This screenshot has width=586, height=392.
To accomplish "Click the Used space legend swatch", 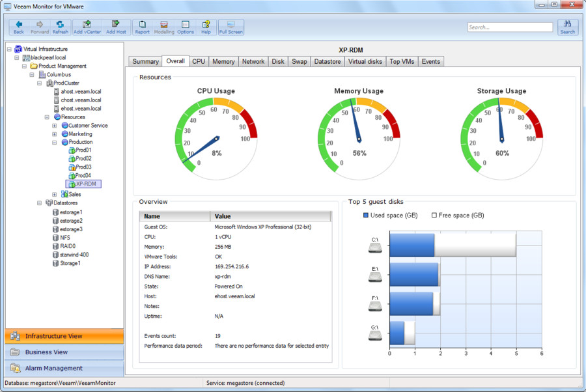I will pos(366,216).
